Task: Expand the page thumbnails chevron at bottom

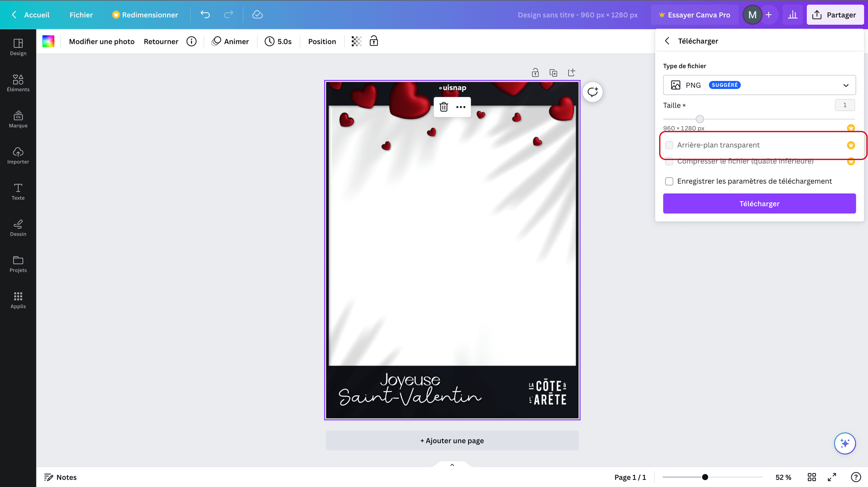Action: [452, 465]
